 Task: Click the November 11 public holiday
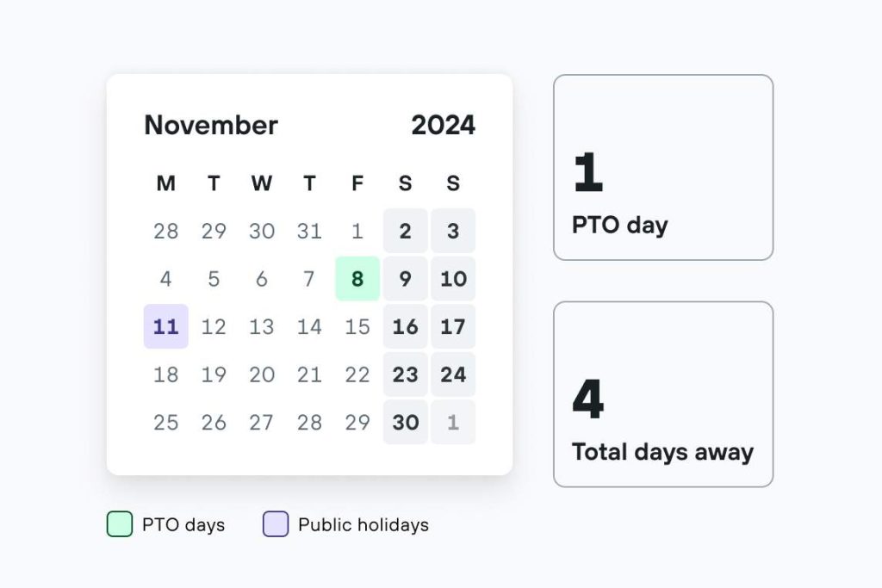pyautogui.click(x=165, y=326)
